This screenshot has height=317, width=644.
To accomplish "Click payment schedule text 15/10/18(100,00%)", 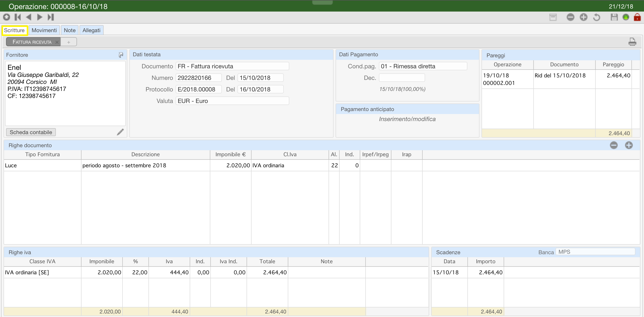I will click(402, 89).
